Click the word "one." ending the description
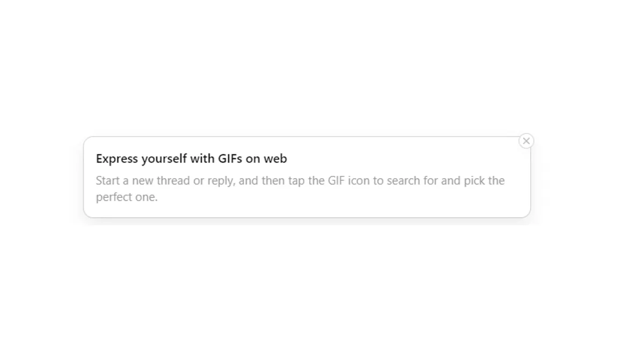 tap(146, 197)
